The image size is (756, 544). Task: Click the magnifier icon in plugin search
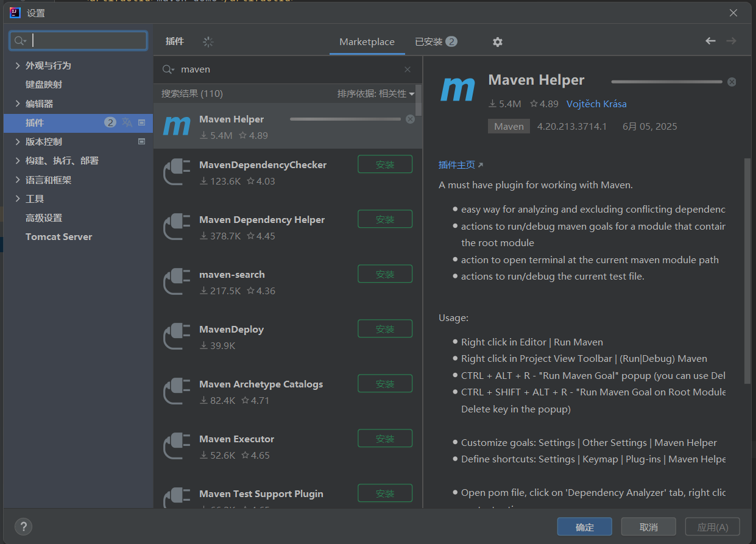[168, 69]
